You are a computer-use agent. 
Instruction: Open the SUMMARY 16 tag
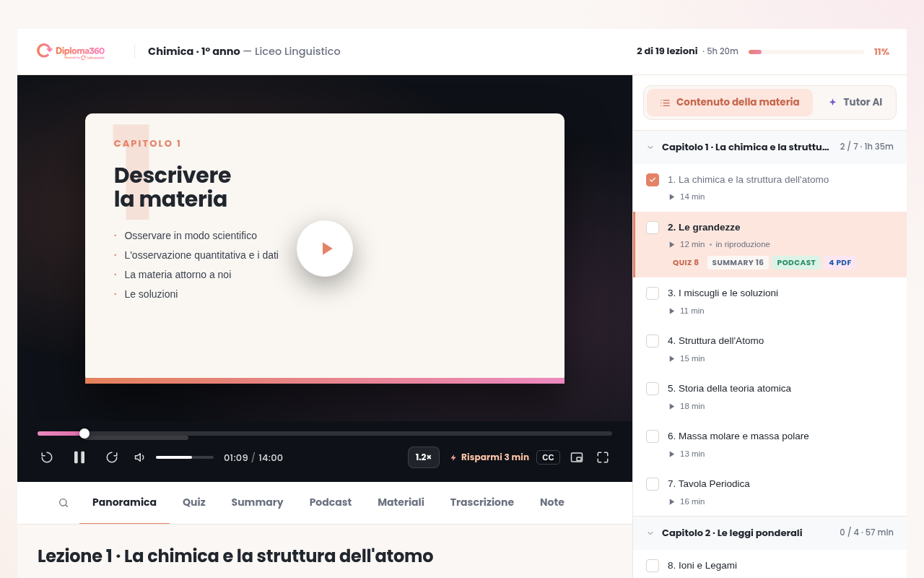pos(738,263)
